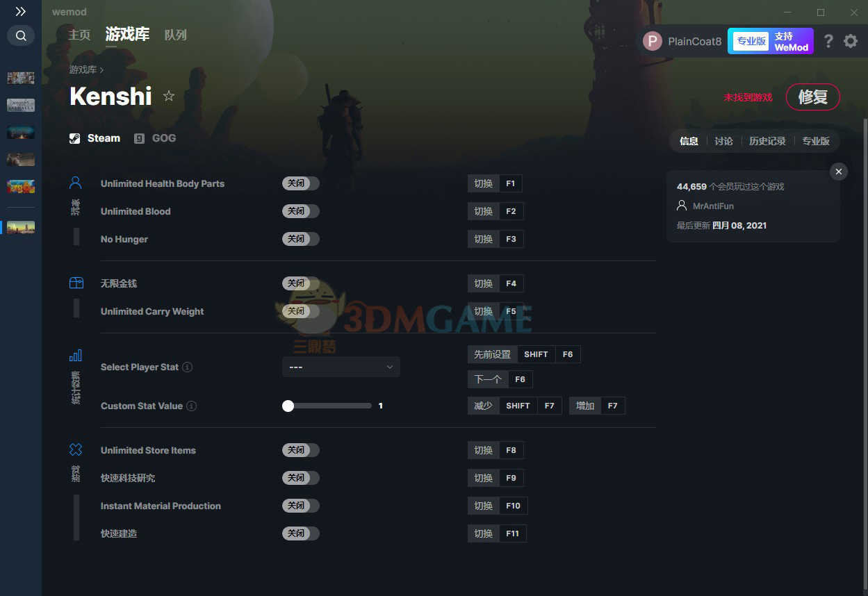Viewport: 868px width, 596px height.
Task: Click the 游戏库 breadcrumb chevron
Action: 102,70
